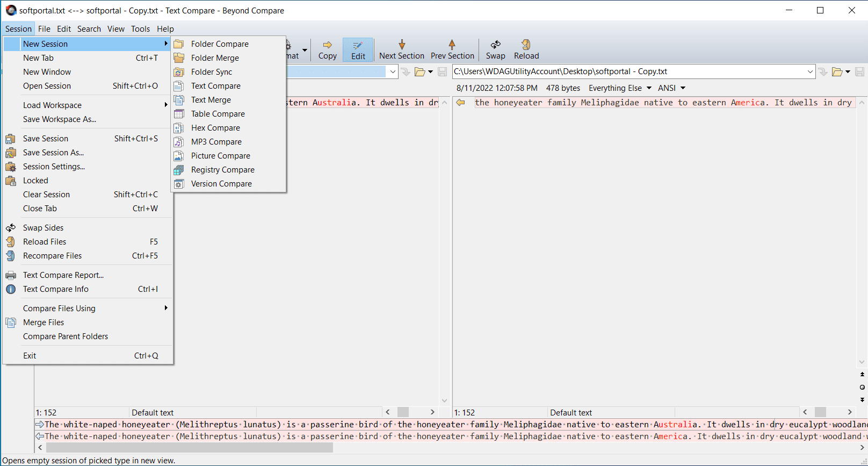Screen dimensions: 868x466
Task: Open the Tools menu
Action: (140, 29)
